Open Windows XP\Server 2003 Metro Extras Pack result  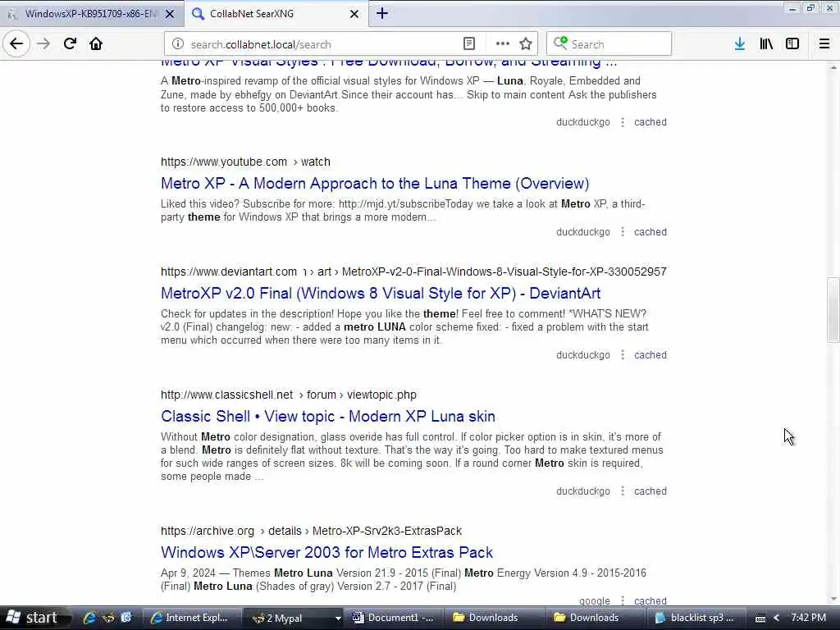click(326, 553)
